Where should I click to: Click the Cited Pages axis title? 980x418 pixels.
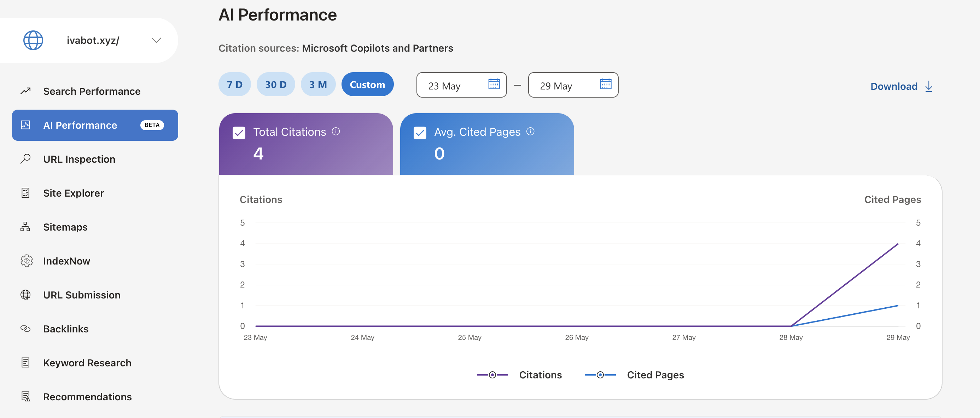(892, 199)
